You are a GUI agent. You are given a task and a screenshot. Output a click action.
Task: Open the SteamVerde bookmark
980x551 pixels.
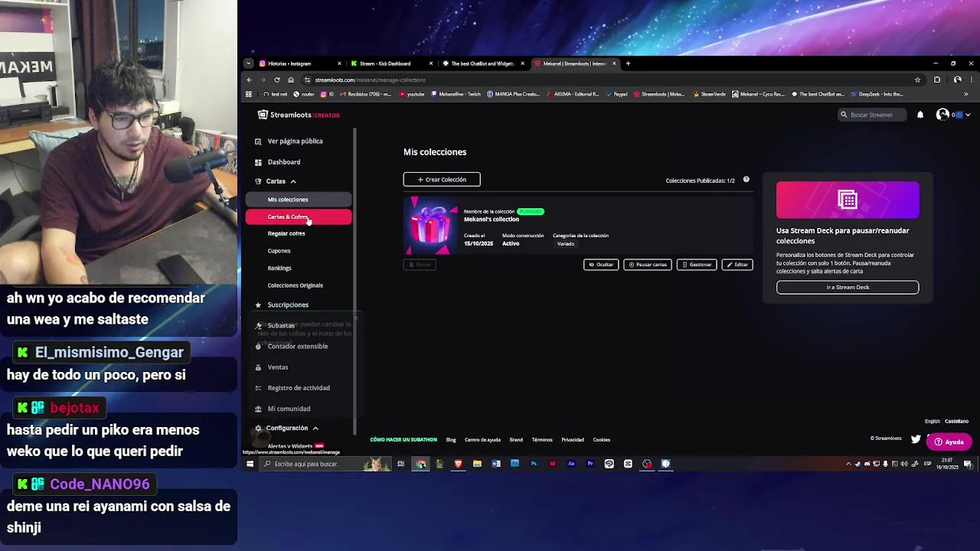[710, 94]
